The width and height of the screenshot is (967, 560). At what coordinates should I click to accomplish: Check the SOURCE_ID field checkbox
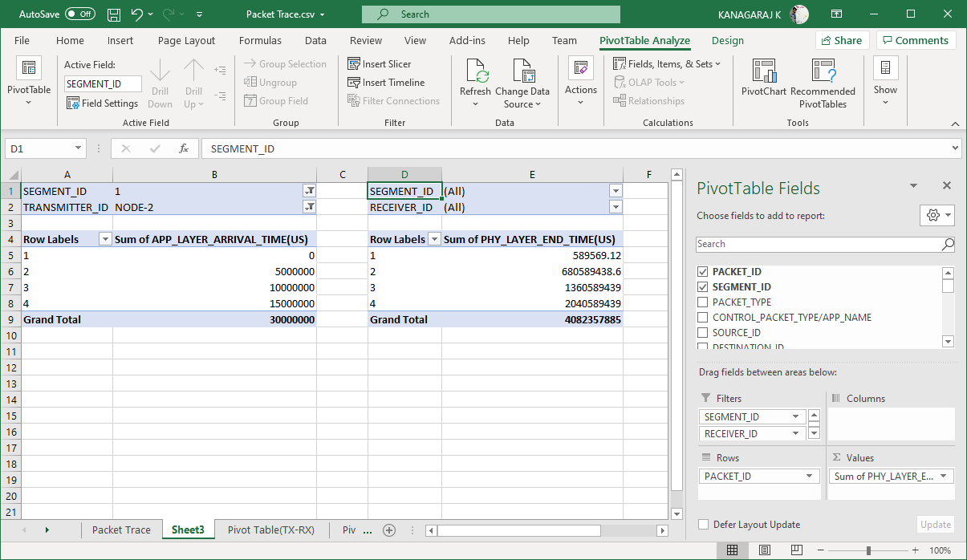[703, 333]
